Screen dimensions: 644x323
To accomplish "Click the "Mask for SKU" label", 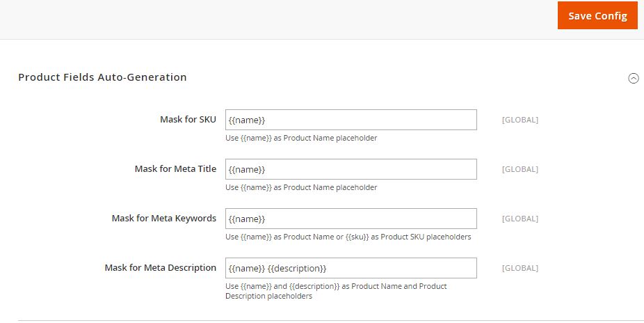I will coord(188,120).
